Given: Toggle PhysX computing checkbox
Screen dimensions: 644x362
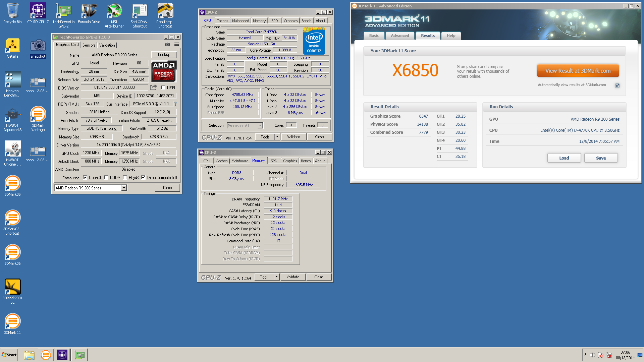Looking at the screenshot, I should pos(125,178).
